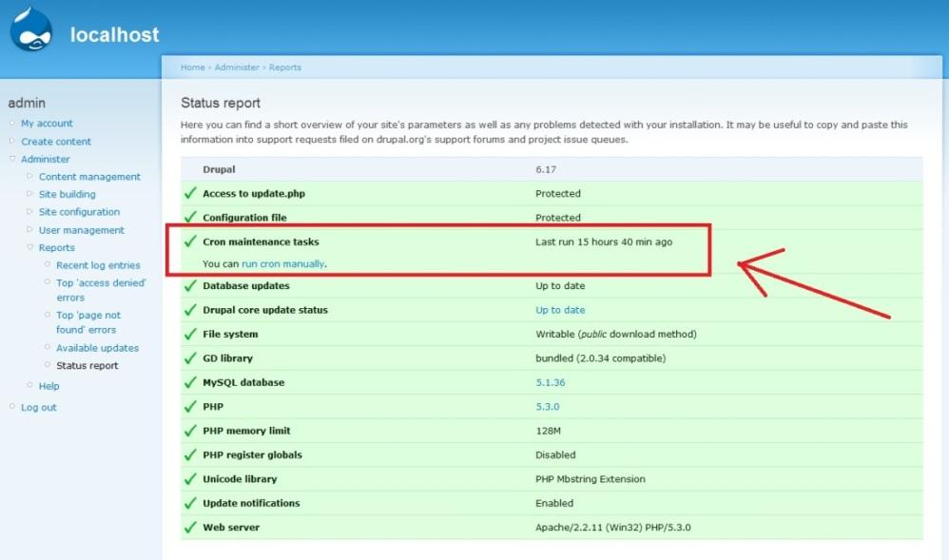Collapse the Reports menu arrow
Viewport: 949px width, 560px height.
click(x=29, y=247)
